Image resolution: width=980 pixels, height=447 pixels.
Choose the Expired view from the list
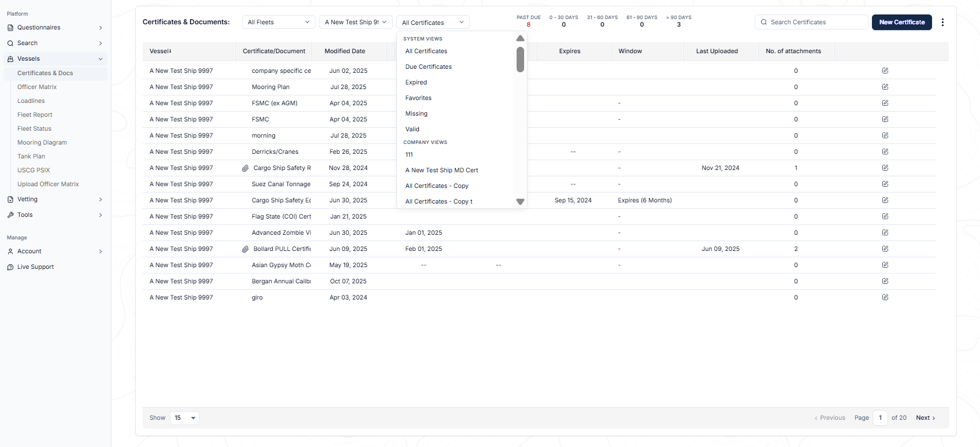point(416,82)
